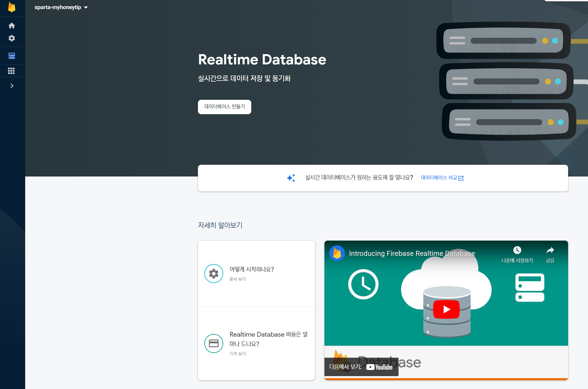Click the Firebase channel avatar on video
The height and width of the screenshot is (389, 588).
(x=337, y=253)
